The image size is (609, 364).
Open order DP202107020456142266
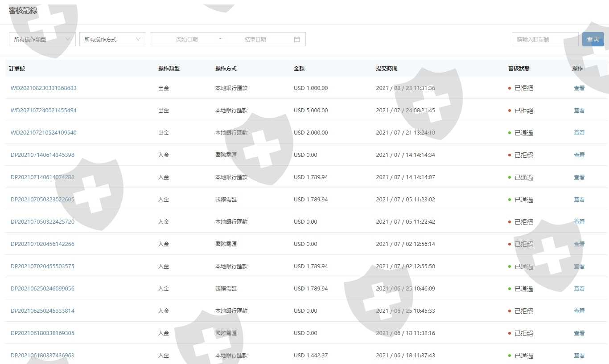43,244
